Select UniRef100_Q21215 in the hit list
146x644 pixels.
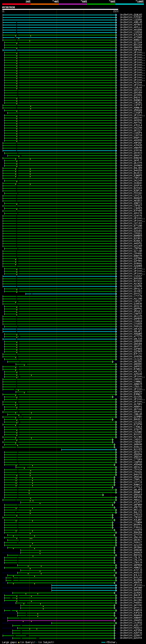pyautogui.click(x=131, y=545)
